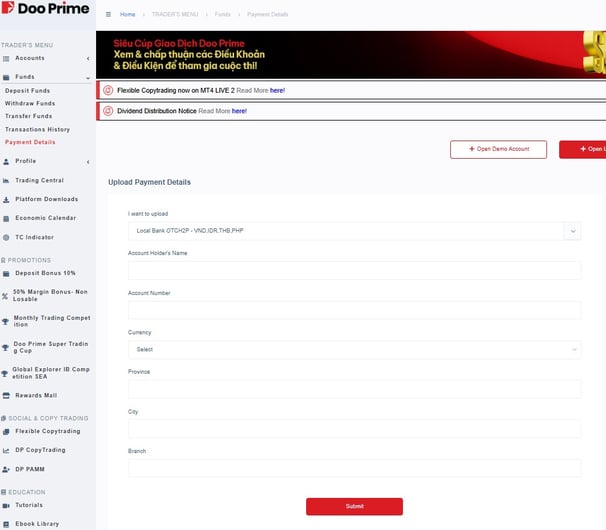
Task: Open Withdraw Funds menu item
Action: tap(30, 104)
